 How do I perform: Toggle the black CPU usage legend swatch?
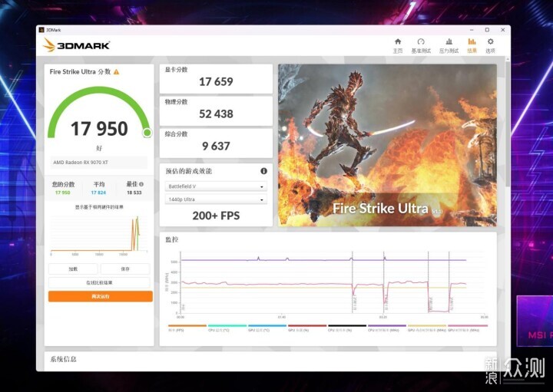tap(347, 326)
